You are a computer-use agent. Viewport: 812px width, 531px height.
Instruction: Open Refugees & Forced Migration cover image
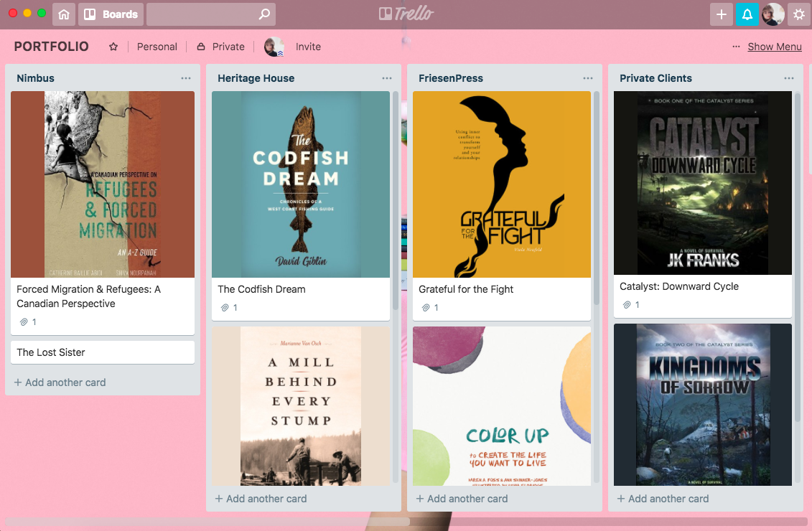[103, 184]
